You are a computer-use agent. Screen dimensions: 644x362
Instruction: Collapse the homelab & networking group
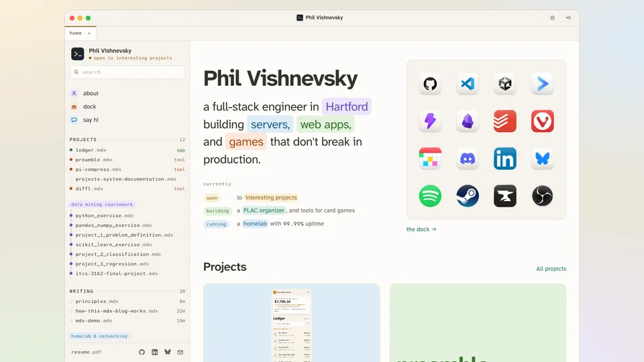pos(99,336)
